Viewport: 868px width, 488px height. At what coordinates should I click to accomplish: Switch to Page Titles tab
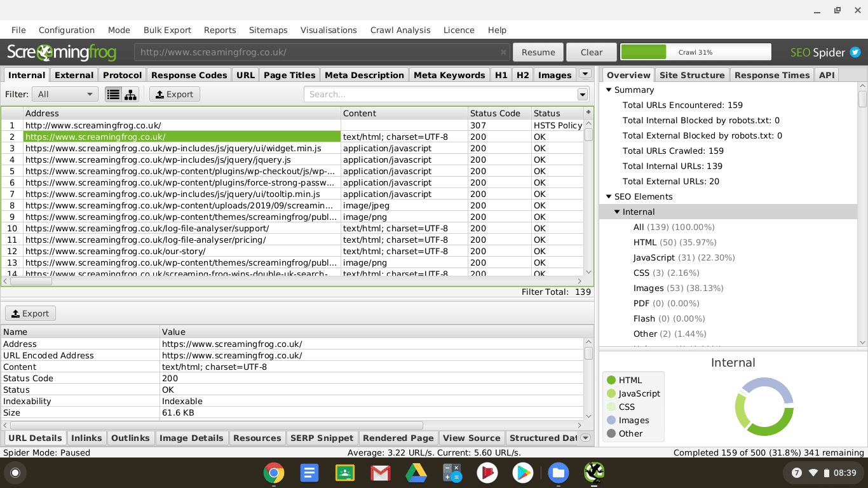[289, 75]
